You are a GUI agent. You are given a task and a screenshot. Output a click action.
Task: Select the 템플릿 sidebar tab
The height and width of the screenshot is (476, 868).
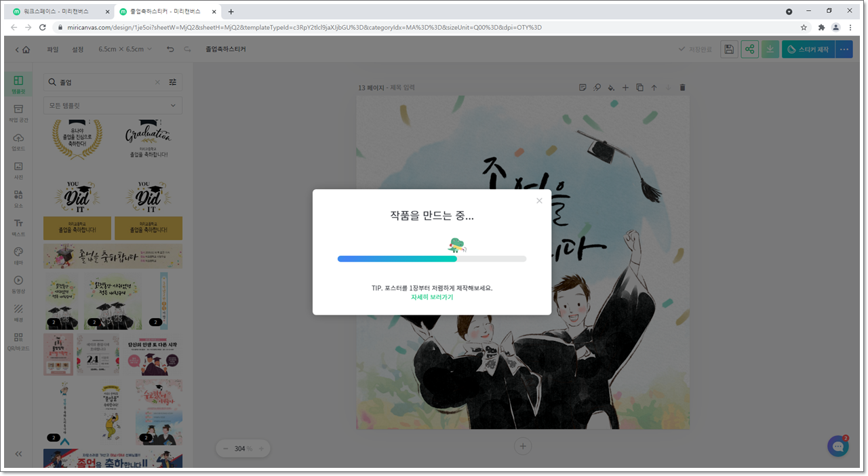click(x=18, y=84)
